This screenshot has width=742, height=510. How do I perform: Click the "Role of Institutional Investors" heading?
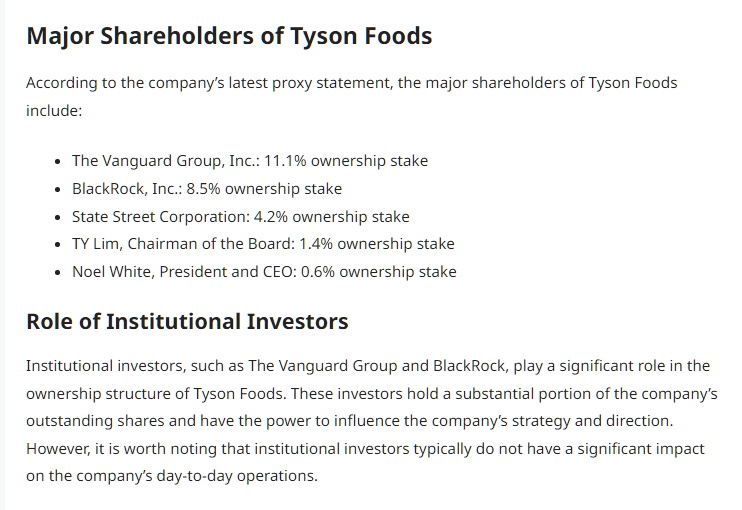pyautogui.click(x=187, y=321)
